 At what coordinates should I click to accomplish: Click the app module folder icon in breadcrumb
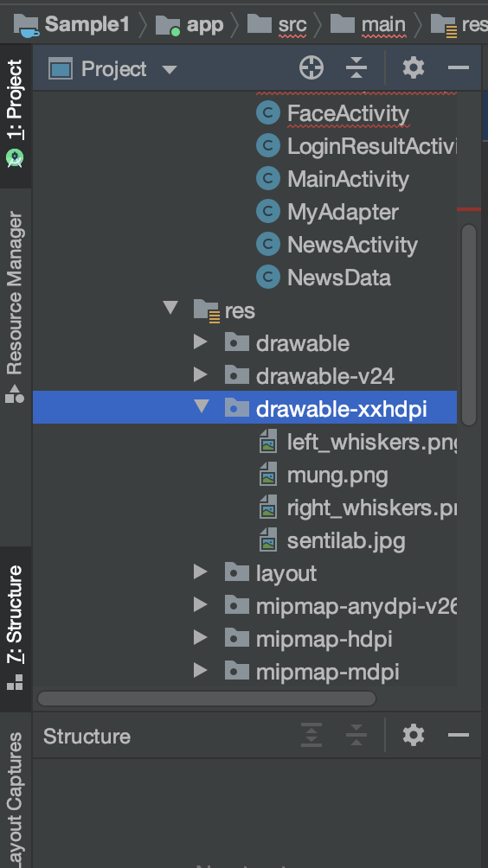tap(168, 24)
